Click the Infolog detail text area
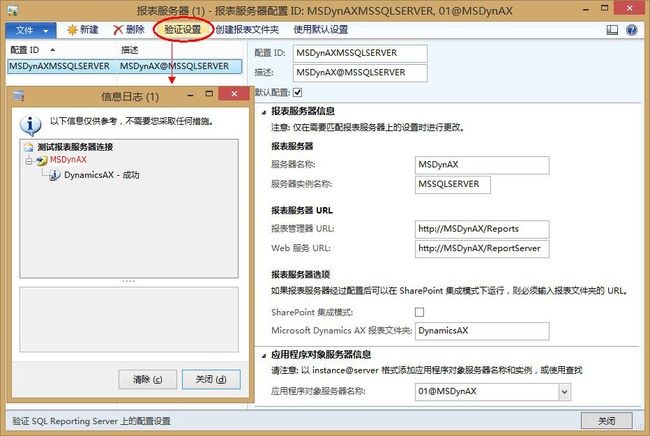 coord(129,319)
